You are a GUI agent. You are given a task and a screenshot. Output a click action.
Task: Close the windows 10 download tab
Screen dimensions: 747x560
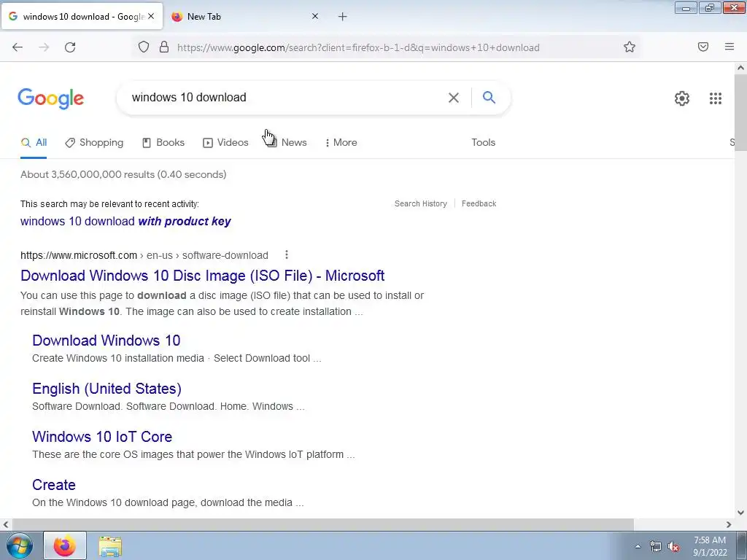point(151,16)
